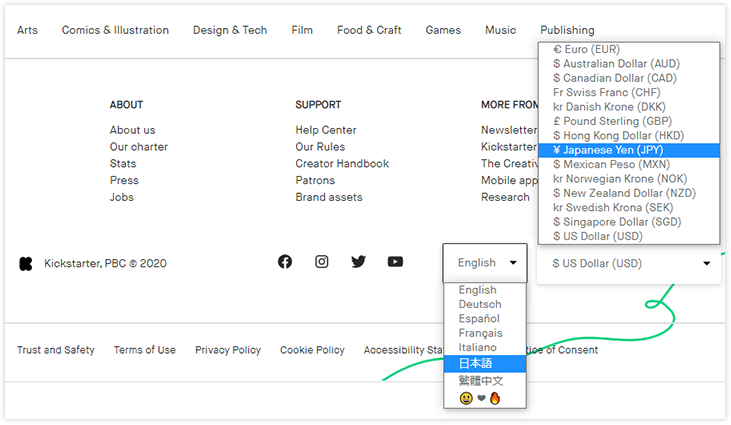Select the emoji language option

click(x=480, y=398)
